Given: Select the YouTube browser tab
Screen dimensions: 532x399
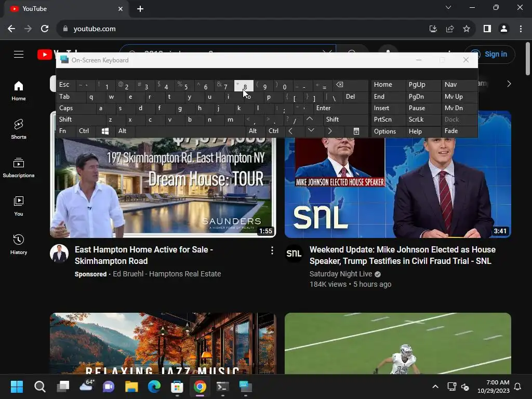Looking at the screenshot, I should 66,9.
